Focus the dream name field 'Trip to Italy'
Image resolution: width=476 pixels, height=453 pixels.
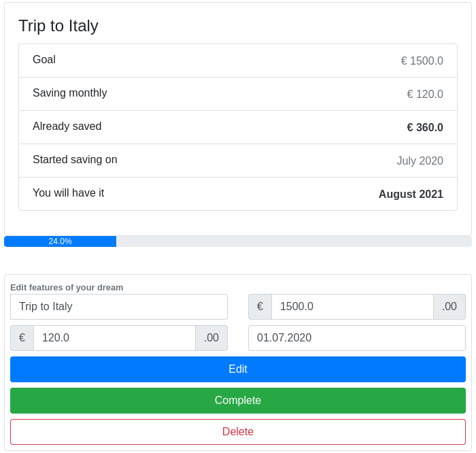[x=119, y=306]
